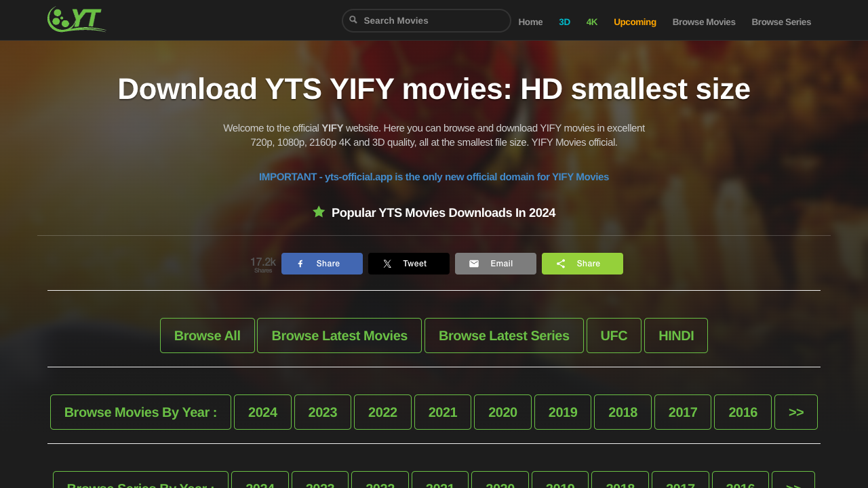Image resolution: width=868 pixels, height=488 pixels.
Task: Click Home in the navigation bar
Action: pyautogui.click(x=530, y=22)
